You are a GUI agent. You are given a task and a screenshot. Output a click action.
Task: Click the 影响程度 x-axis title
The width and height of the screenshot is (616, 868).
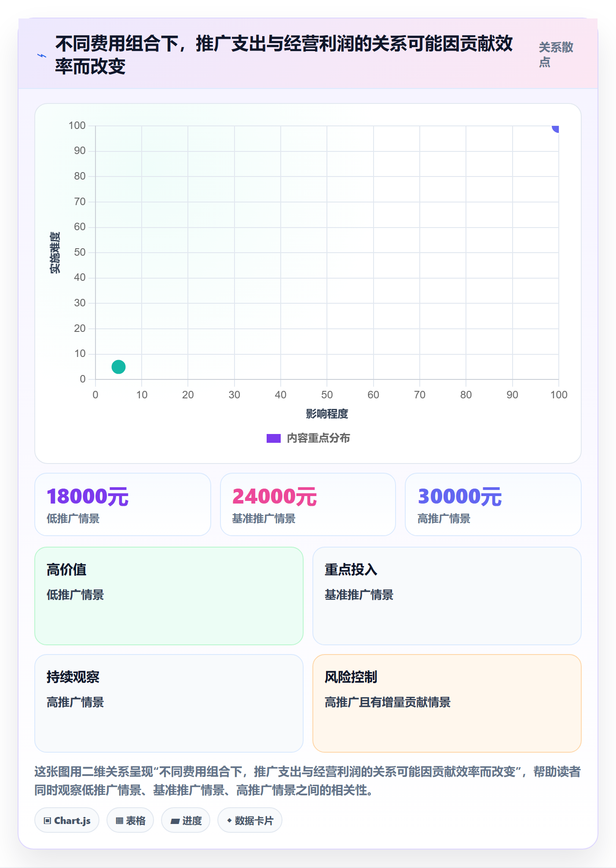327,414
